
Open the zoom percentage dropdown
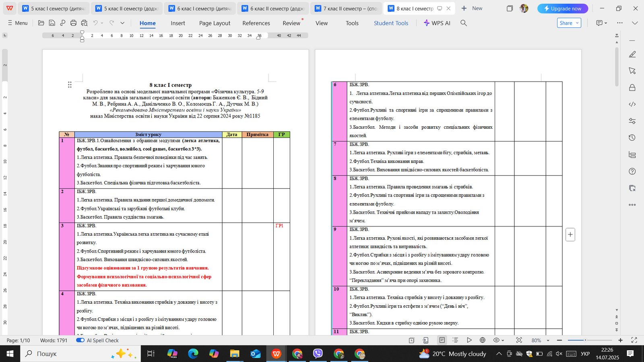[548, 340]
